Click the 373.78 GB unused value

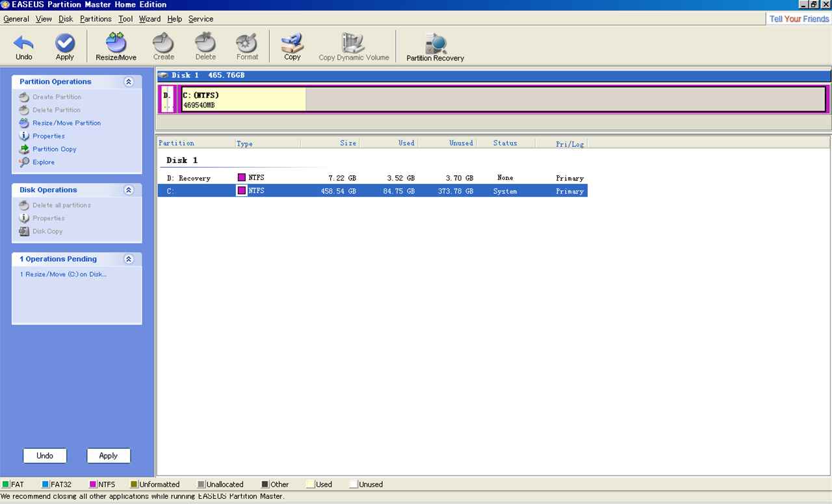click(455, 191)
